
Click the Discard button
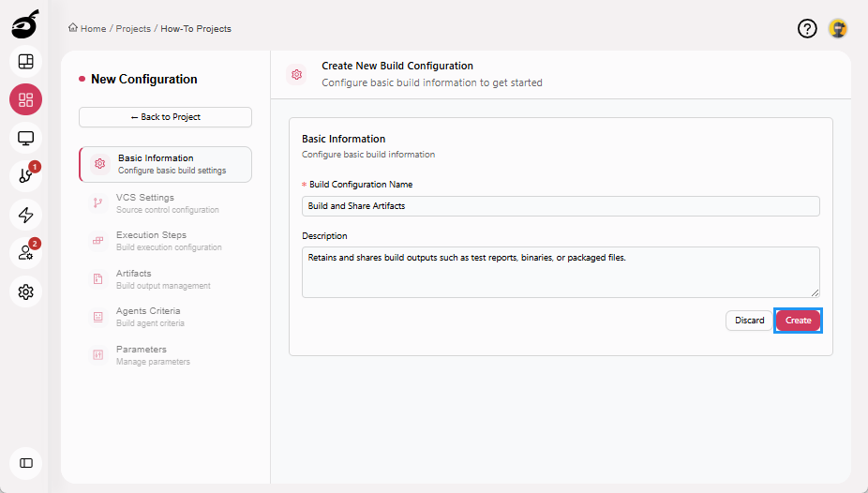pyautogui.click(x=749, y=321)
